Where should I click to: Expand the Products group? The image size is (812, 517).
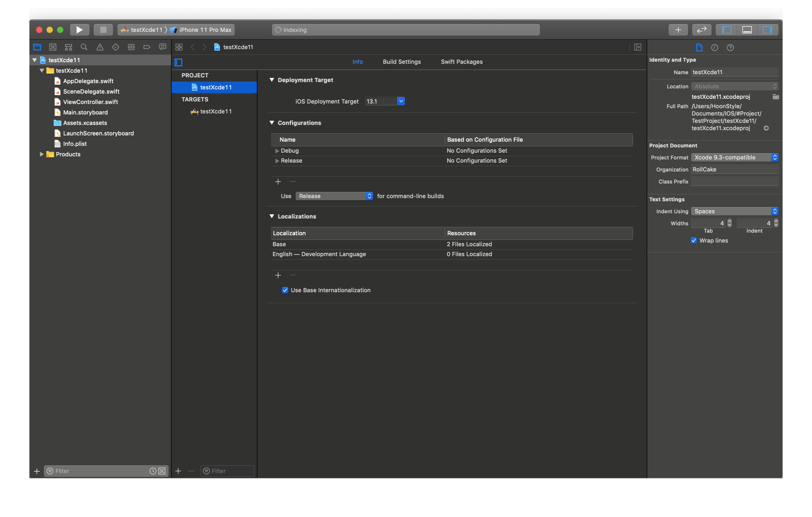tap(42, 154)
